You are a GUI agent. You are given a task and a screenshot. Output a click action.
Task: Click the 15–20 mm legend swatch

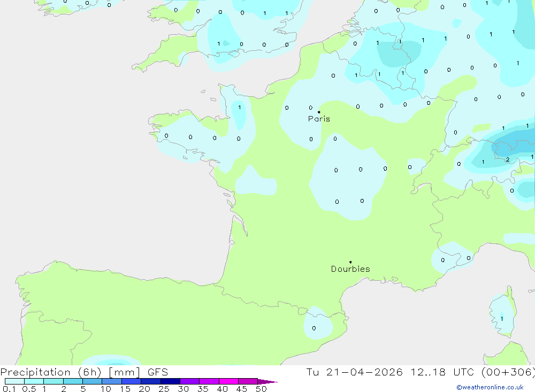tap(132, 381)
